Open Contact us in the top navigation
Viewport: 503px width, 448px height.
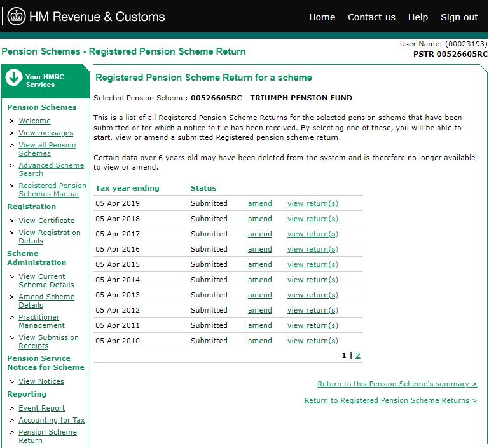[371, 17]
